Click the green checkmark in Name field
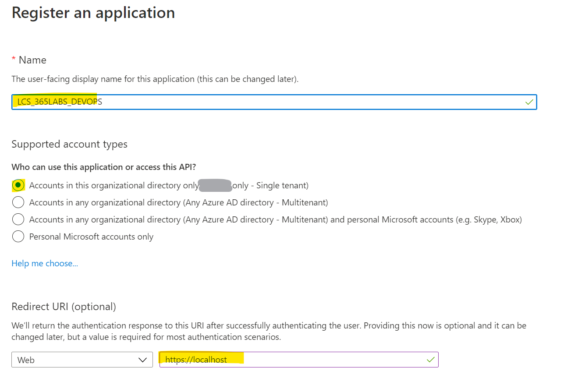This screenshot has height=392, width=585. (529, 102)
